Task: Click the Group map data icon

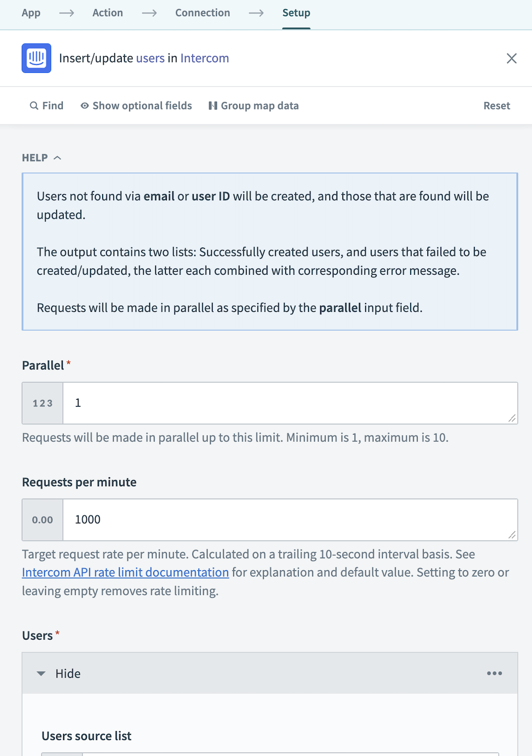Action: pyautogui.click(x=213, y=105)
